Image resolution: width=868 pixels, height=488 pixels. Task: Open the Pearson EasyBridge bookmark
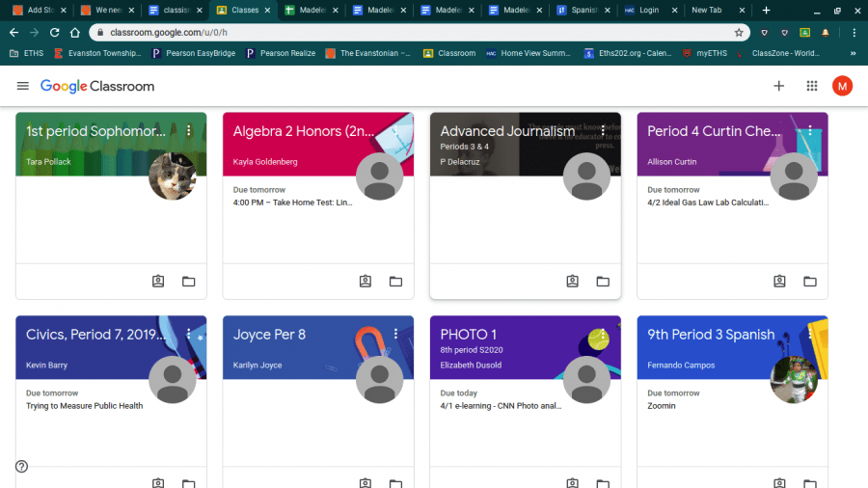coord(194,53)
